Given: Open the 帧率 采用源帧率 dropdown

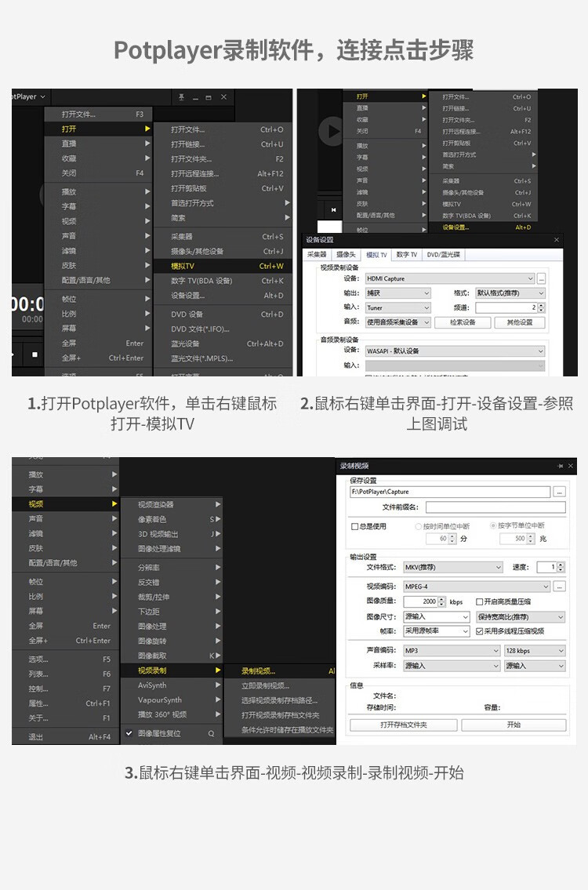Looking at the screenshot, I should point(437,631).
